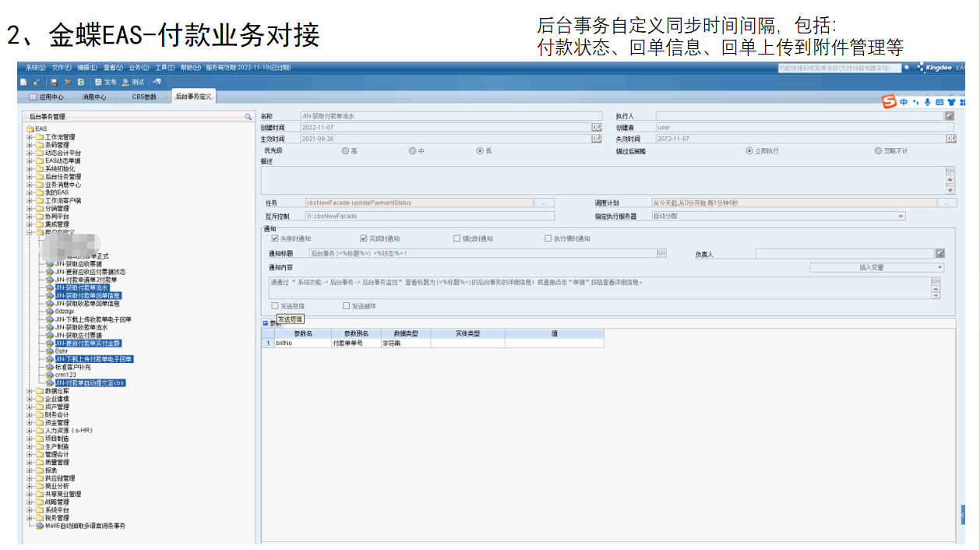This screenshot has width=980, height=550.
Task: Toggle the 失败时通知 checkbox
Action: tap(275, 238)
